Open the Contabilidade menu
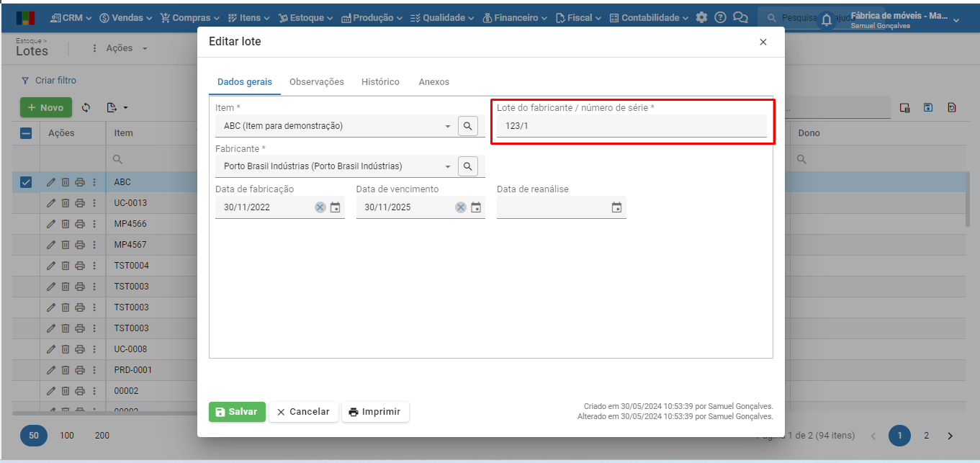The height and width of the screenshot is (463, 980). pyautogui.click(x=649, y=17)
